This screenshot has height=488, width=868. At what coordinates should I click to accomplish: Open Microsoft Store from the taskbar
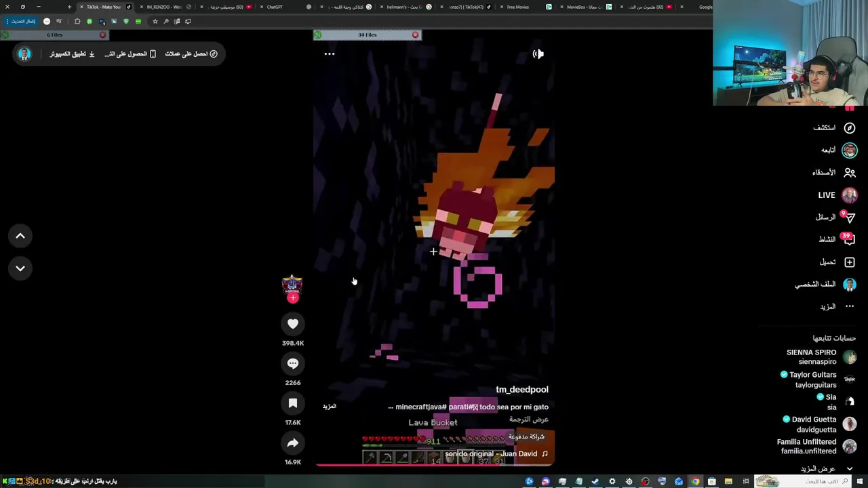tap(711, 481)
